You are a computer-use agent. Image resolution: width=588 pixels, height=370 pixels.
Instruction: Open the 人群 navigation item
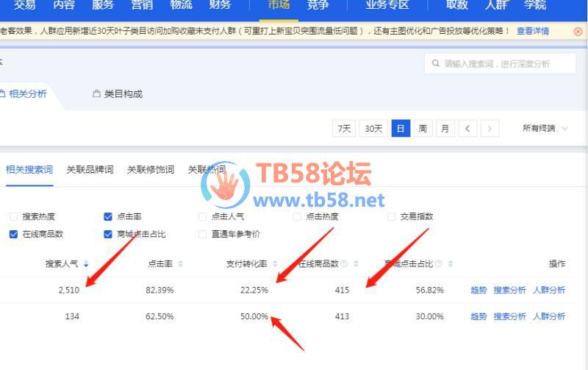[x=495, y=5]
